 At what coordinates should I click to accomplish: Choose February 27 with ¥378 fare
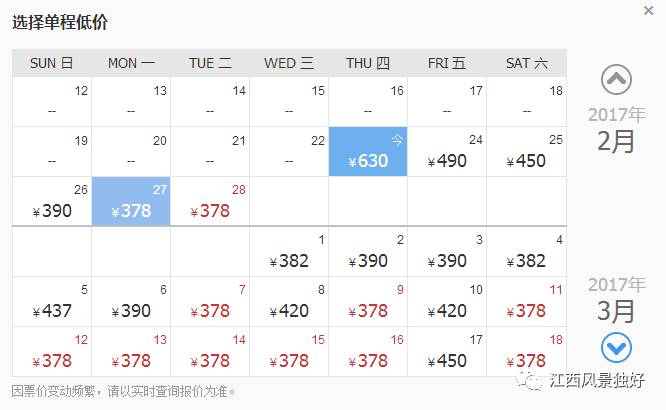pos(130,202)
